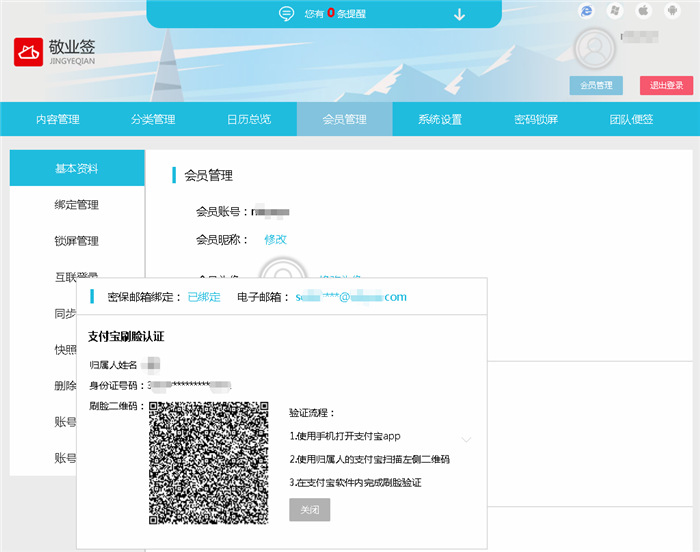Click the small chevron beside verification steps

(x=466, y=439)
